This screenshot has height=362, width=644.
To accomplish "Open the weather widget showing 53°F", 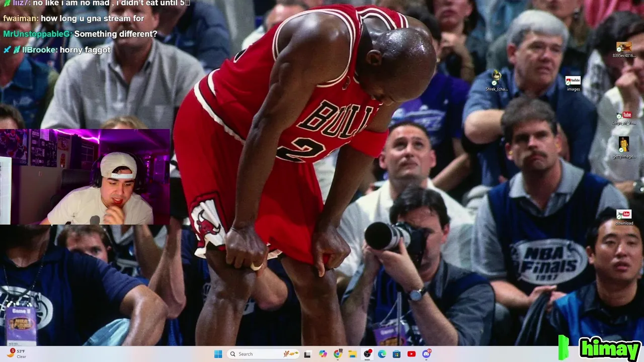I will pos(17,354).
